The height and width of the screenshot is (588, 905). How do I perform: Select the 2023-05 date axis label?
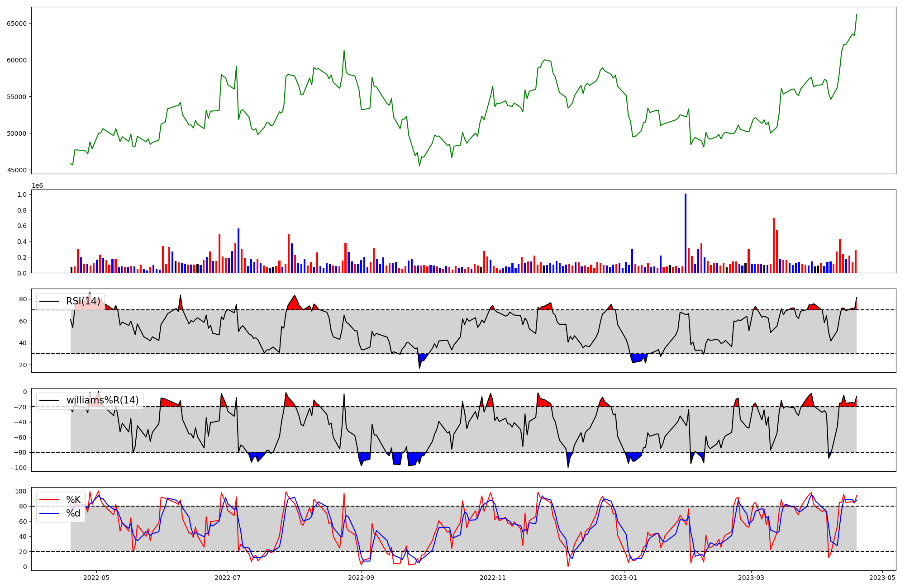tap(882, 578)
